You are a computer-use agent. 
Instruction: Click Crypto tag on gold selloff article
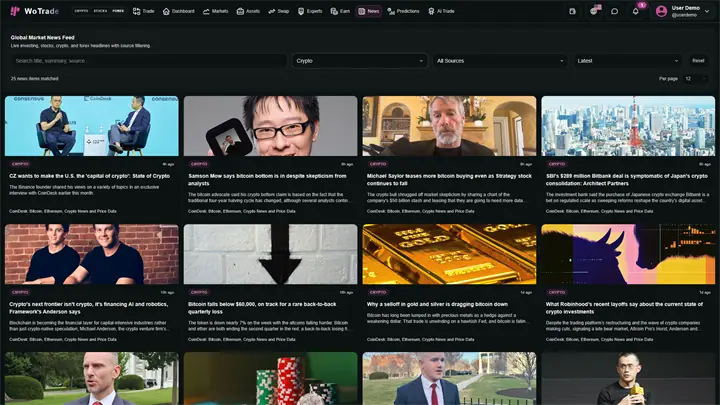coord(377,292)
